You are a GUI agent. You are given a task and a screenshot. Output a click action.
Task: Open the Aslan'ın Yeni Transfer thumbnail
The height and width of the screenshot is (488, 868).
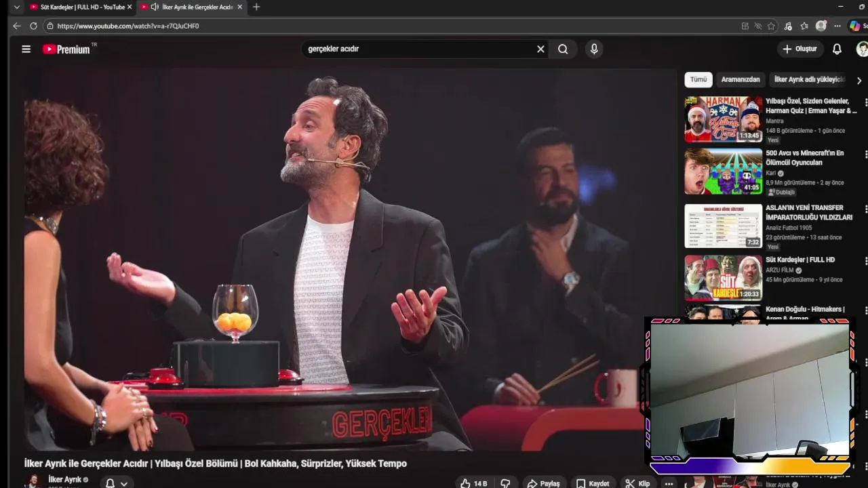[723, 226]
